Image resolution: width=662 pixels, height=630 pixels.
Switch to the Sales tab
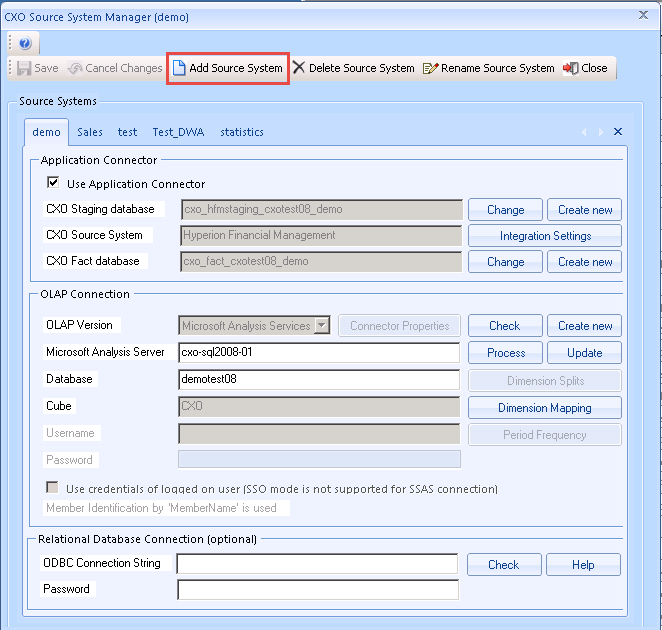pyautogui.click(x=90, y=132)
